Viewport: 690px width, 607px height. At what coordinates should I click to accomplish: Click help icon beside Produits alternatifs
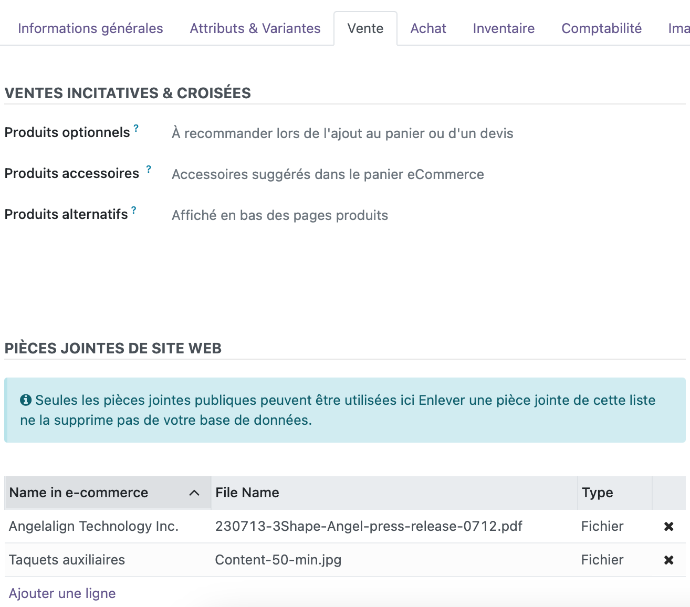click(134, 211)
